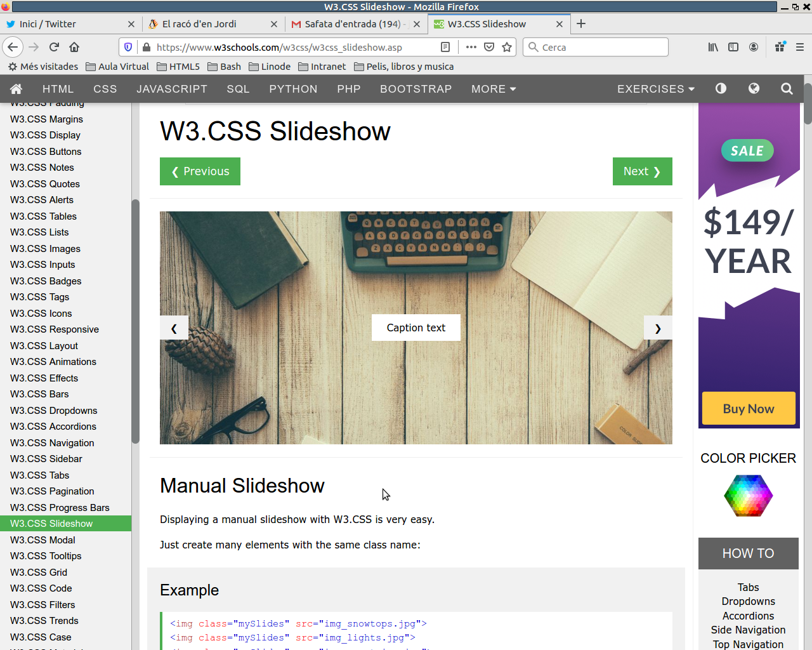Open the Side Navigation how-to link
This screenshot has width=812, height=650.
[749, 630]
